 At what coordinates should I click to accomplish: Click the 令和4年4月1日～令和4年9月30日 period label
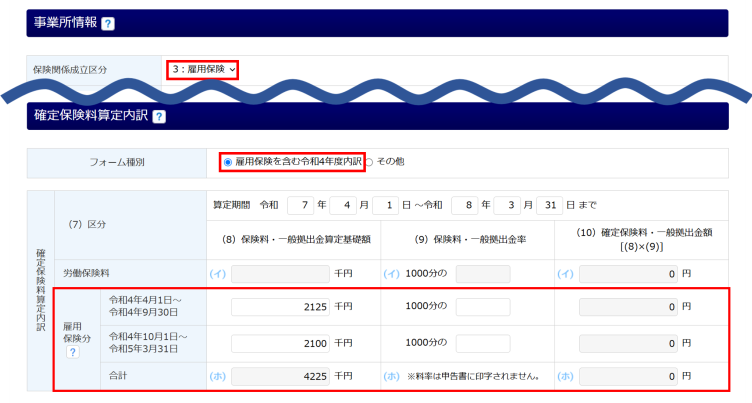point(145,307)
